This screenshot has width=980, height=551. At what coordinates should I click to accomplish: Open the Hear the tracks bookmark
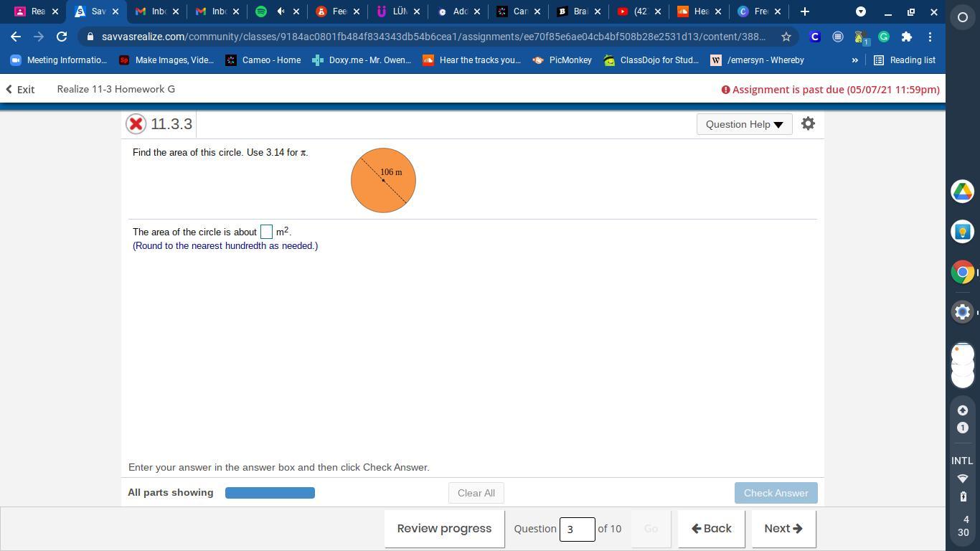click(x=472, y=60)
